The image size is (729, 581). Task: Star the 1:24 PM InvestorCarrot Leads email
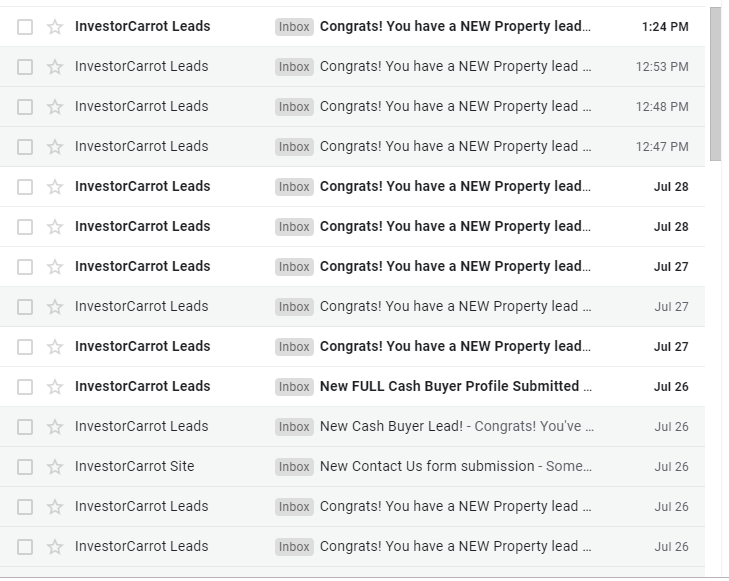tap(55, 27)
